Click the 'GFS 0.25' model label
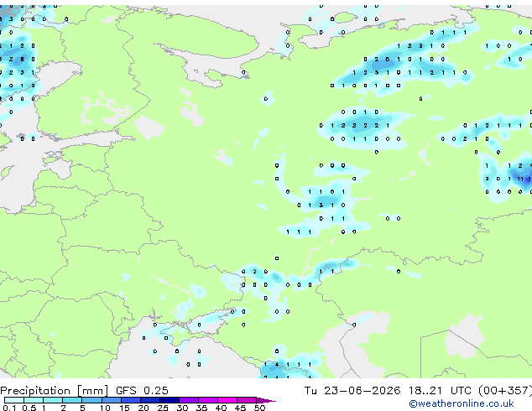Viewport: 532px width, 411px height. [142, 391]
